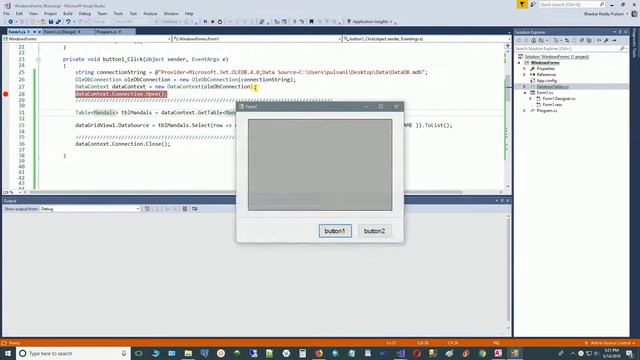
Task: Open the Window menu
Action: point(171,13)
